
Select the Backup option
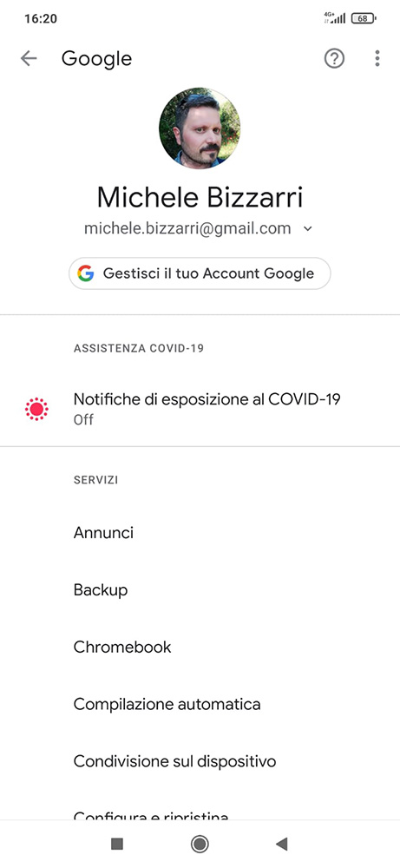(x=200, y=589)
